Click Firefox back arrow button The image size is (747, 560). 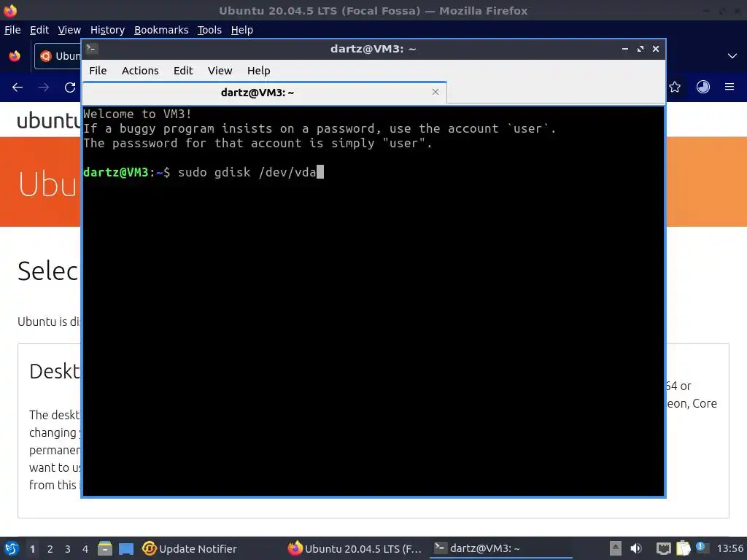coord(18,87)
